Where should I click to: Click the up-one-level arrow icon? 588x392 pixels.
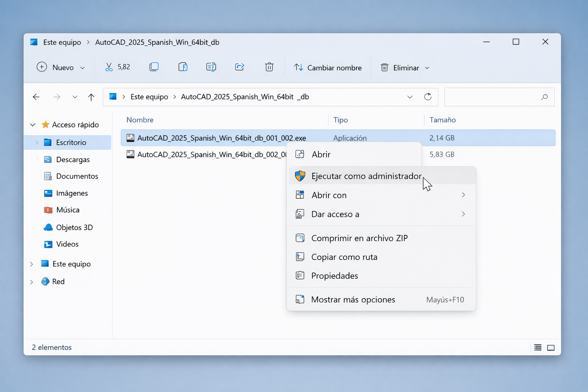[91, 97]
